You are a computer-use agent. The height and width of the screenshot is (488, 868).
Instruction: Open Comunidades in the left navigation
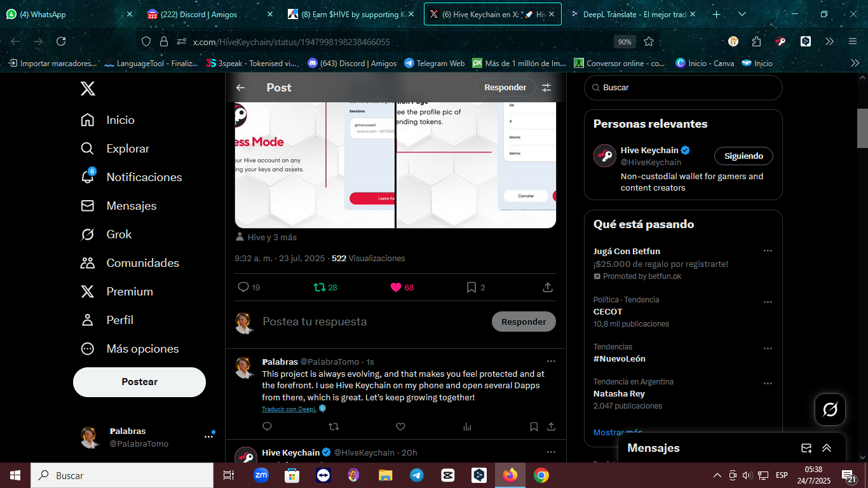[x=130, y=263]
